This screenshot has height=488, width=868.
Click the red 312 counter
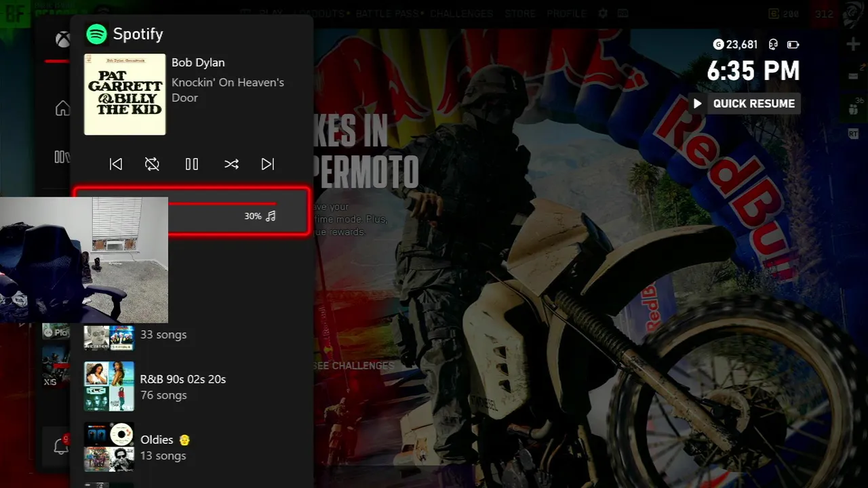tap(824, 14)
